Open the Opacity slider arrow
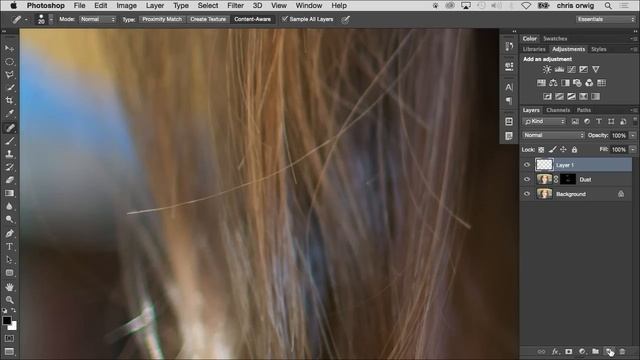Viewport: 640px width, 360px height. pos(633,136)
